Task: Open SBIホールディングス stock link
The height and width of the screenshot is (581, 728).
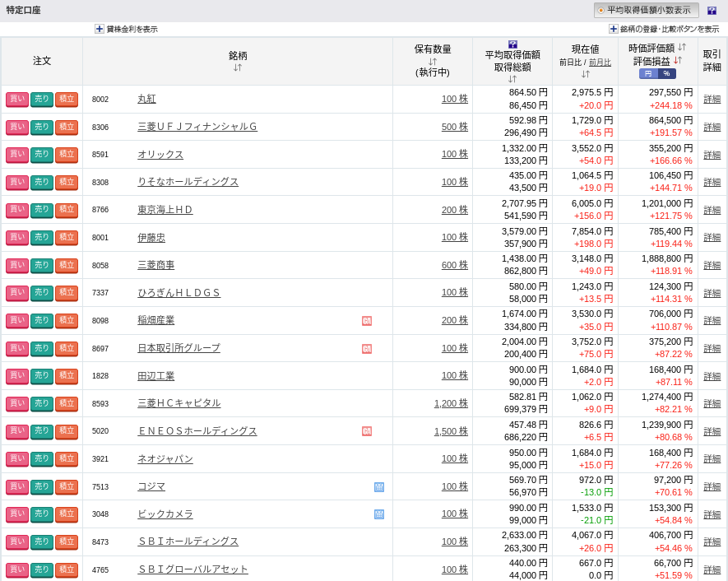Action: (x=188, y=542)
